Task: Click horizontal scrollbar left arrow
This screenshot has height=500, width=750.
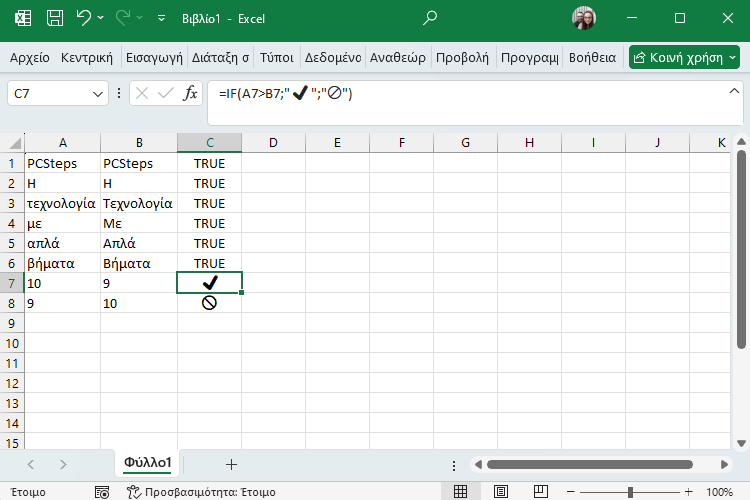Action: point(478,464)
